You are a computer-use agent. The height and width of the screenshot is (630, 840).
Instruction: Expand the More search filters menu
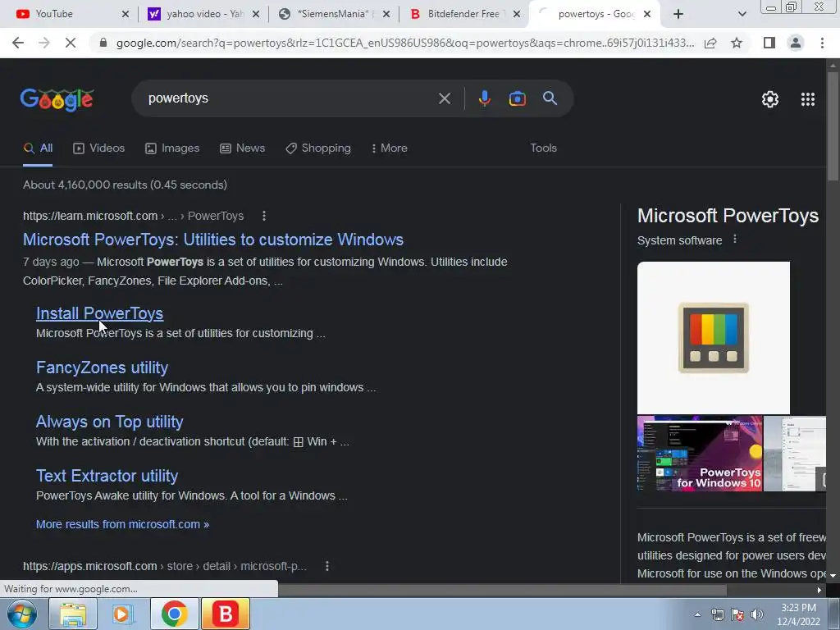[x=390, y=148]
